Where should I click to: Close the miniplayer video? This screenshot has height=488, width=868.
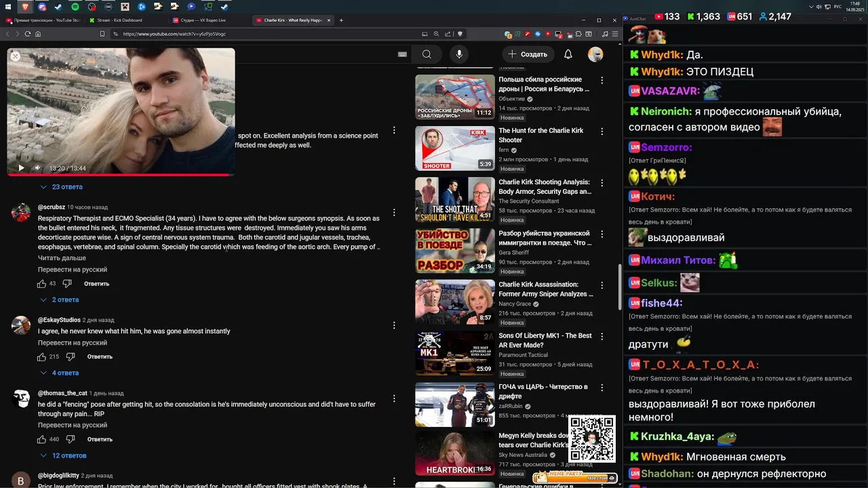(x=16, y=57)
